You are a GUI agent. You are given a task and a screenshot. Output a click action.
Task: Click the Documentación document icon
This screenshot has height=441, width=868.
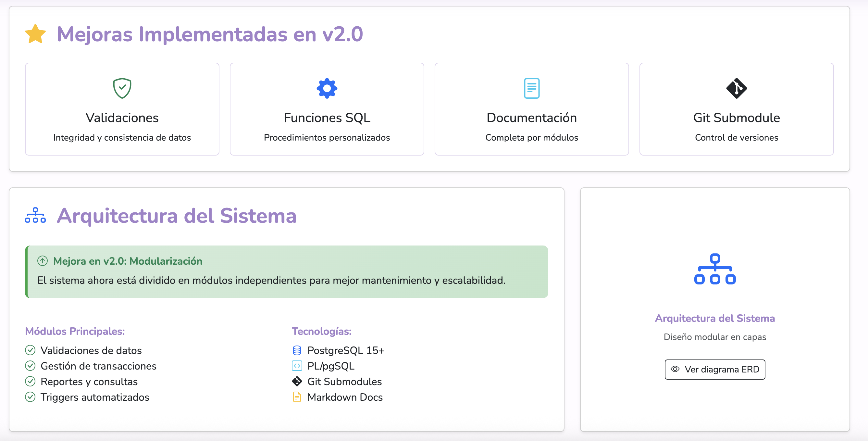tap(532, 88)
